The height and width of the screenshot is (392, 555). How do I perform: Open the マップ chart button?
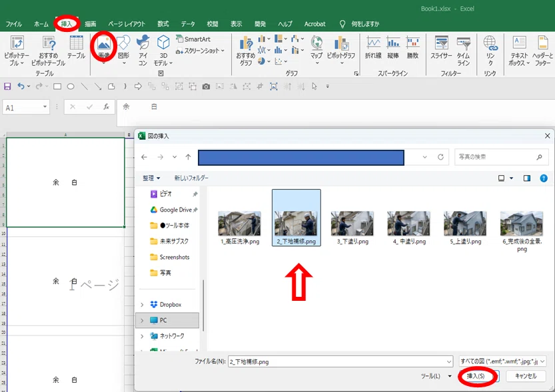[316, 50]
